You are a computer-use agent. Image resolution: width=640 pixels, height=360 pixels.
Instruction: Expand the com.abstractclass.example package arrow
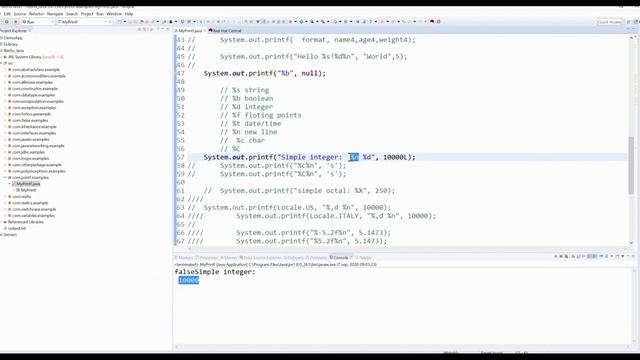[5, 70]
